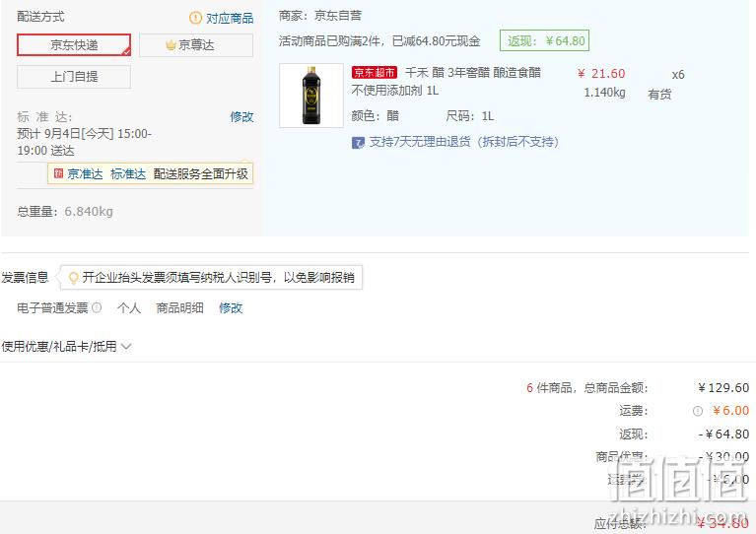Expand 使用优惠/礼品卡/抵用 section
Screen dimensions: 756x534
[66, 346]
